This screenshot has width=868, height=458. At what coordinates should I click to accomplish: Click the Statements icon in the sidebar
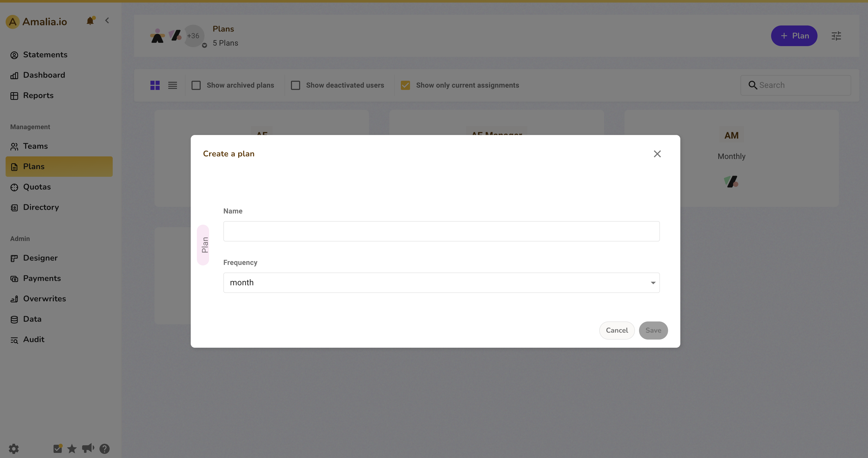click(14, 55)
